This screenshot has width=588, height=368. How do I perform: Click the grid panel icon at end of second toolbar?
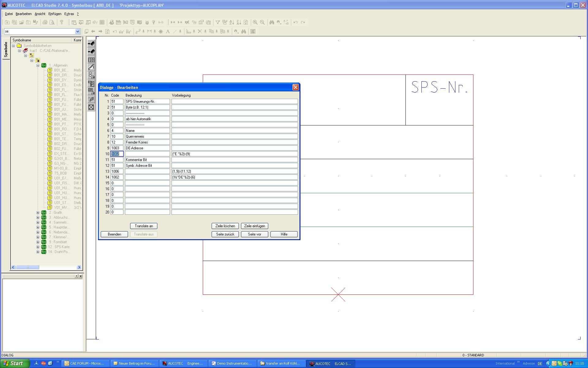click(253, 31)
